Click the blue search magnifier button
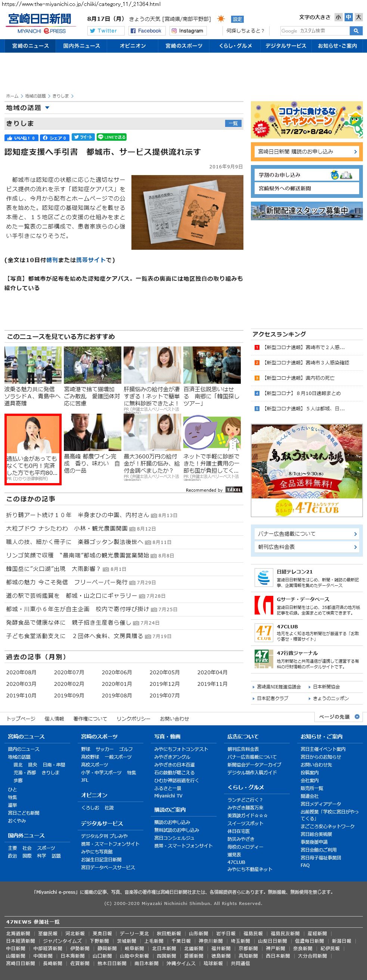Image resolution: width=367 pixels, height=980 pixels. point(356,31)
